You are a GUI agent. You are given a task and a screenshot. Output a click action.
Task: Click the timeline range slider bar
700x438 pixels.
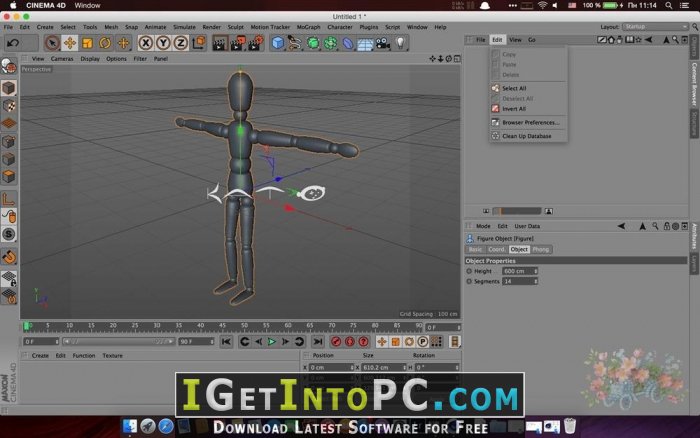pyautogui.click(x=118, y=342)
